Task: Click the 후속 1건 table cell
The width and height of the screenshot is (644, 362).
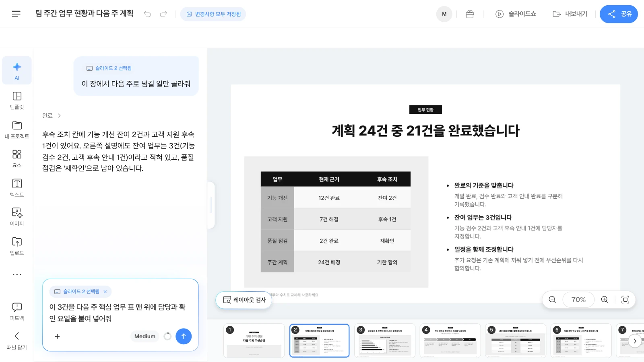Action: pyautogui.click(x=387, y=219)
